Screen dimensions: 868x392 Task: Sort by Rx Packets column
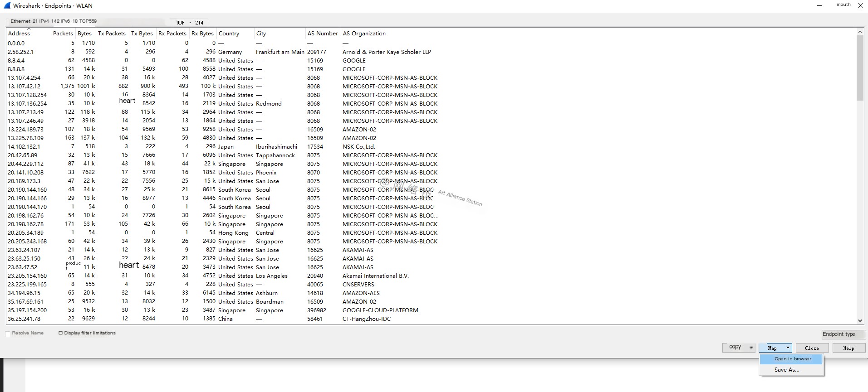click(x=172, y=34)
